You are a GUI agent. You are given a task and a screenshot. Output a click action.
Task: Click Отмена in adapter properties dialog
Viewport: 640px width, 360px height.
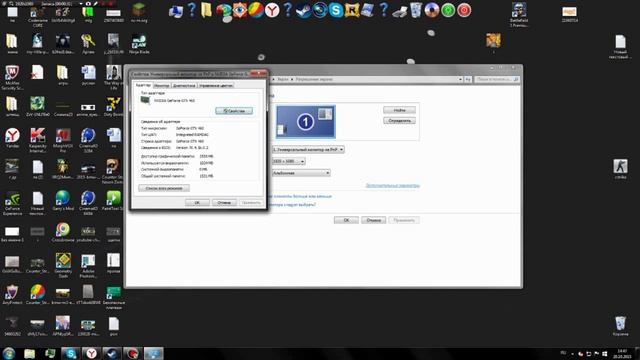point(224,202)
